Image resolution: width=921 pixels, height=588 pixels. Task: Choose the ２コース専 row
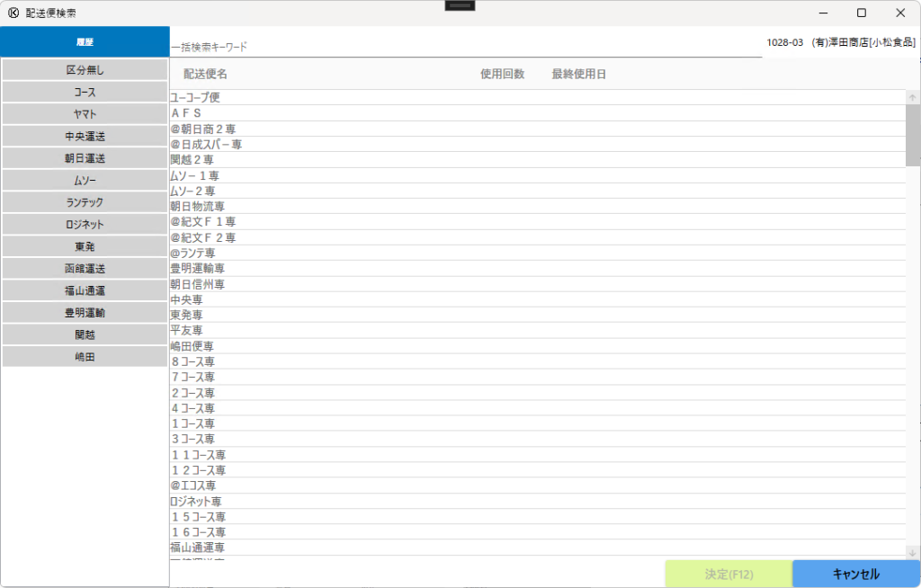pyautogui.click(x=538, y=392)
